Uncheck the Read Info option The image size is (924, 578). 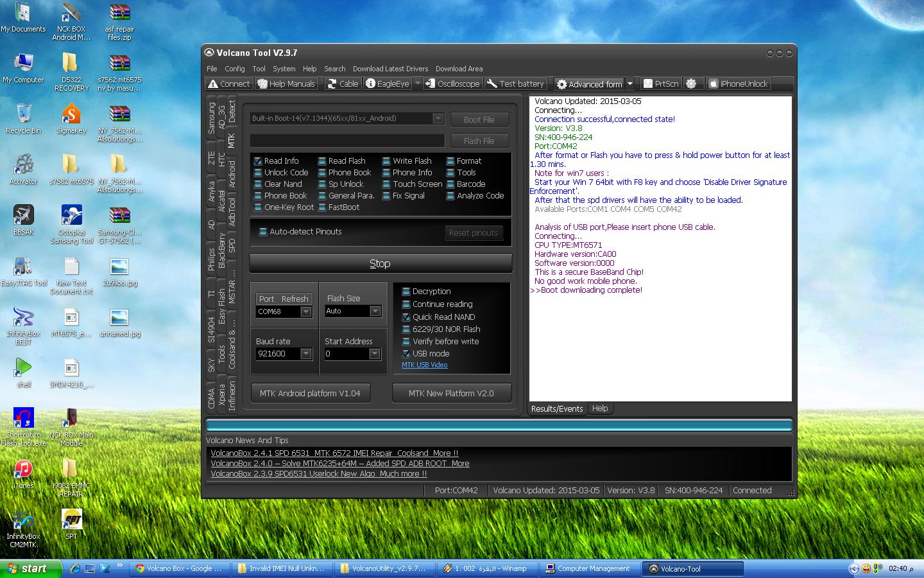point(258,161)
